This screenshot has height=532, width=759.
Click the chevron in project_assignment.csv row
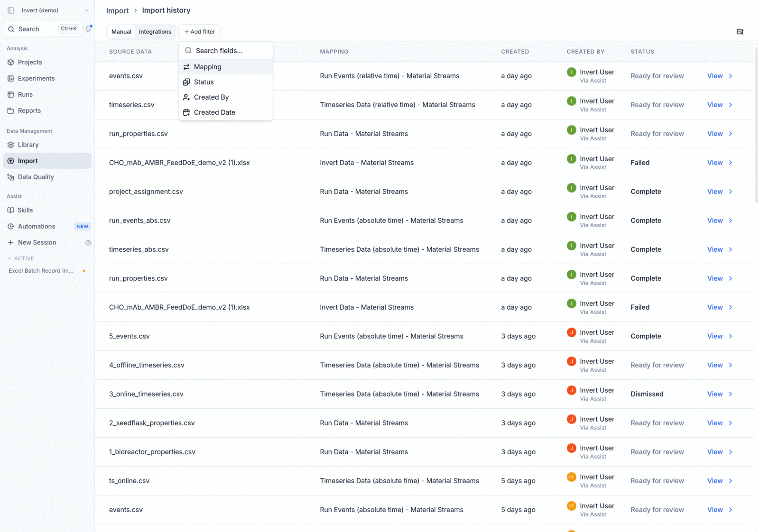[x=731, y=192]
